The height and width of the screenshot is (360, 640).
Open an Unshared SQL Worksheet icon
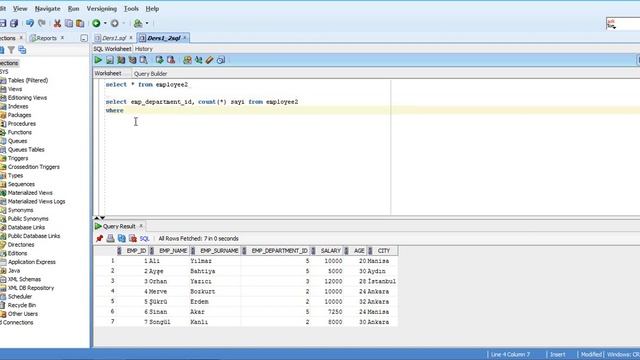coord(187,60)
